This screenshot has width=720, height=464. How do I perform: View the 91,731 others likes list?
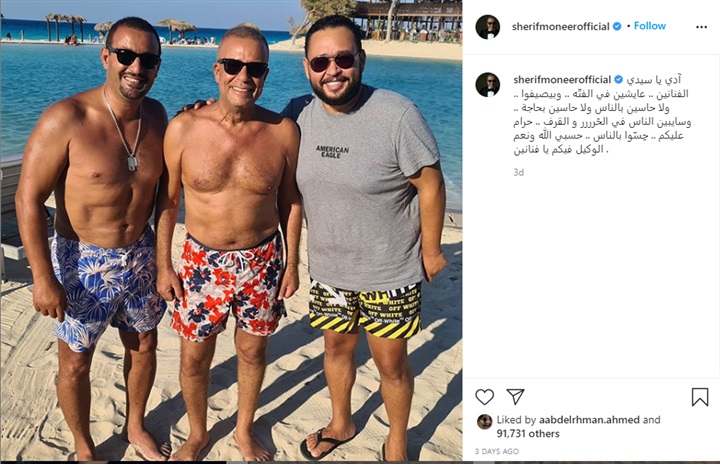point(528,433)
